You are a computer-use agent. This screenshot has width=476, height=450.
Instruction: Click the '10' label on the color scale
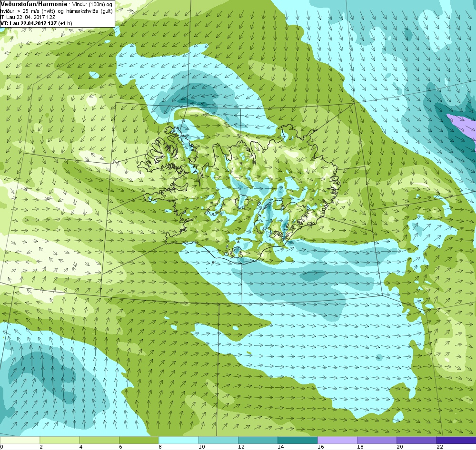(201, 447)
